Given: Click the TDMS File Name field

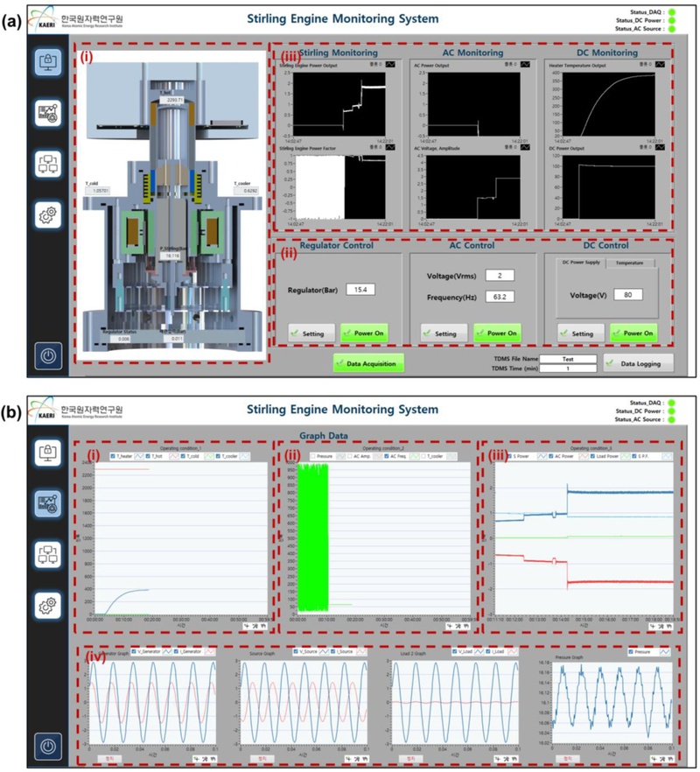Looking at the screenshot, I should point(568,359).
